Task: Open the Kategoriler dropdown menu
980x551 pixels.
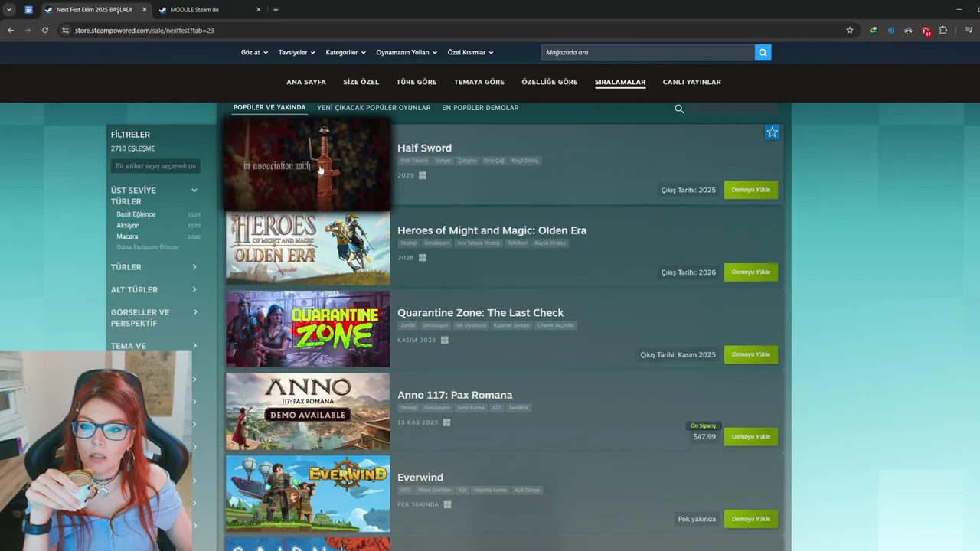Action: (x=345, y=52)
